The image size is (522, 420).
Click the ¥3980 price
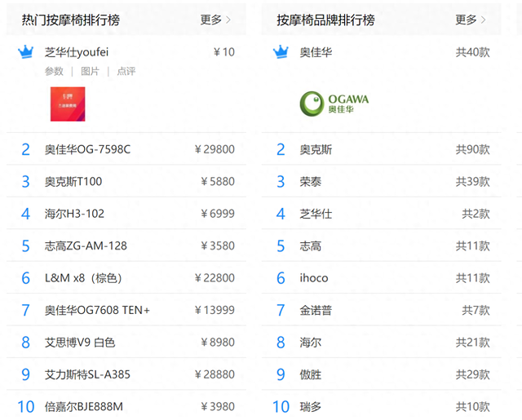(218, 407)
